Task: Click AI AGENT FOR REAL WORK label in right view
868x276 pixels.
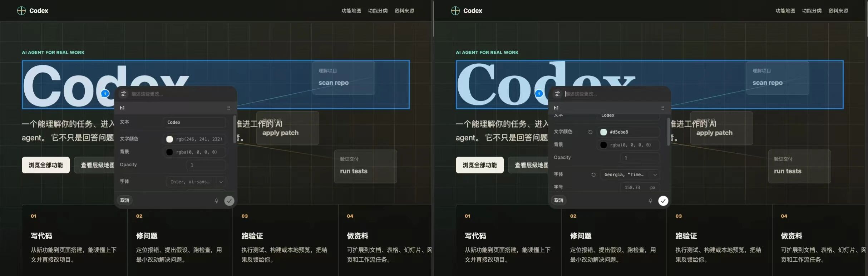Action: pyautogui.click(x=487, y=52)
